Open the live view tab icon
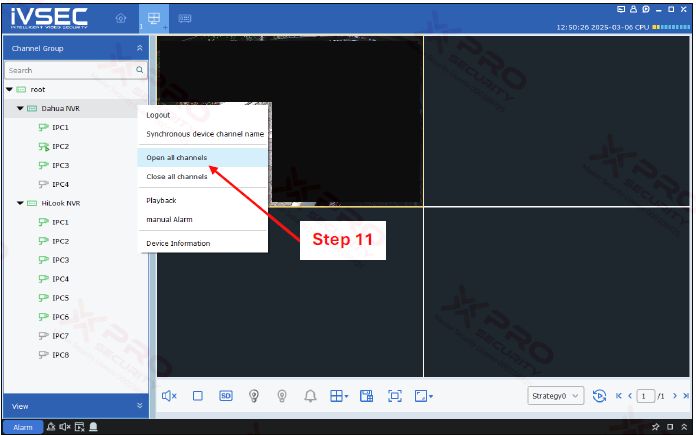Screen dimensions: 696x435 (154, 18)
